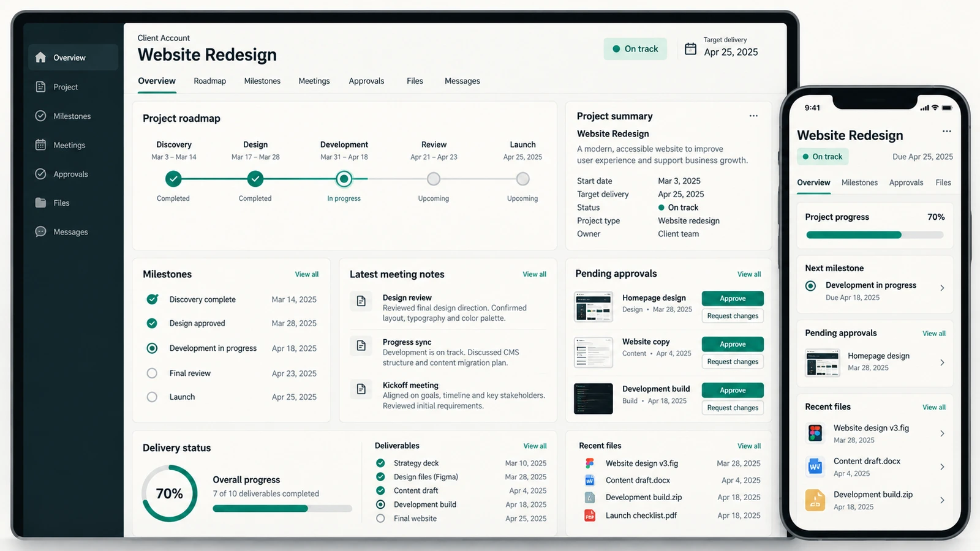Click PDF icon for Launch checklist.pdf
Image resolution: width=980 pixels, height=551 pixels.
tap(590, 515)
